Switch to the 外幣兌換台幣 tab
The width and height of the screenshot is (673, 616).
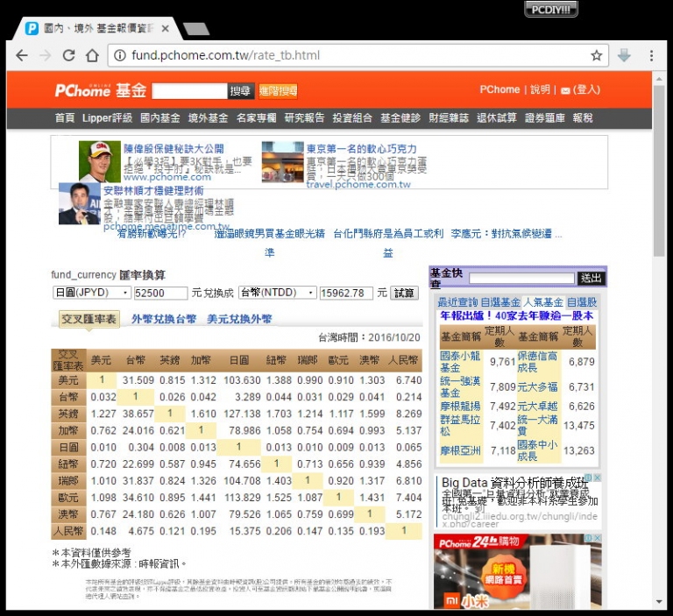[x=164, y=319]
